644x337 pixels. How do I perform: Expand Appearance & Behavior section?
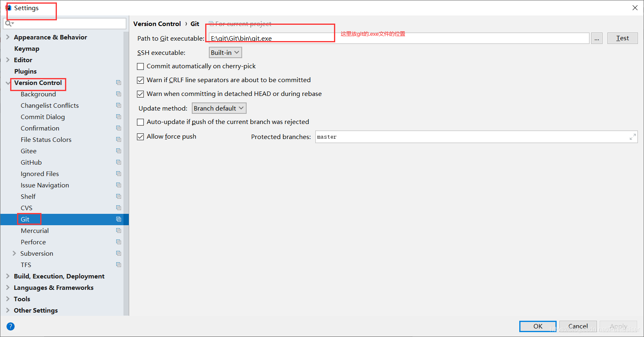click(8, 37)
